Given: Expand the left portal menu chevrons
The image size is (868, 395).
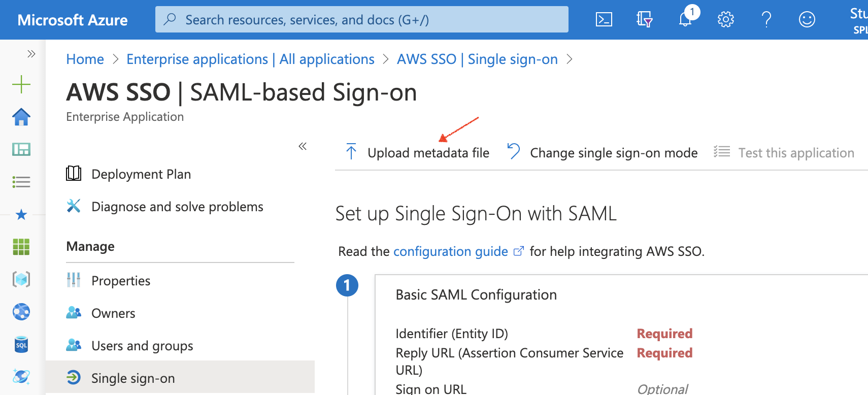Looking at the screenshot, I should click(31, 54).
